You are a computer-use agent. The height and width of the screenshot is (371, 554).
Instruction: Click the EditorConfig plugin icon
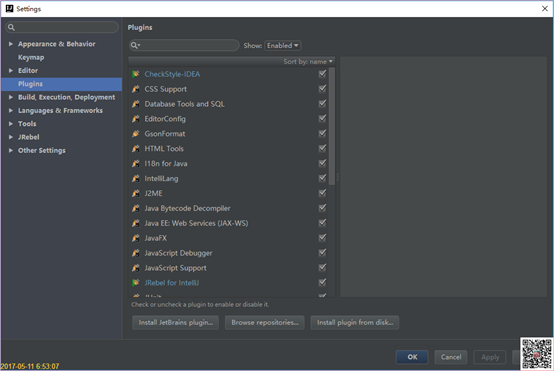coord(136,119)
